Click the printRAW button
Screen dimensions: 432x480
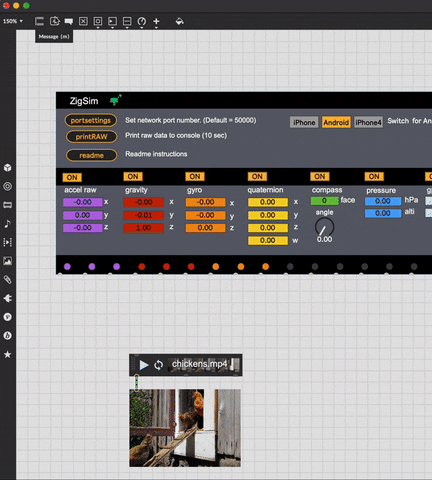click(x=91, y=137)
